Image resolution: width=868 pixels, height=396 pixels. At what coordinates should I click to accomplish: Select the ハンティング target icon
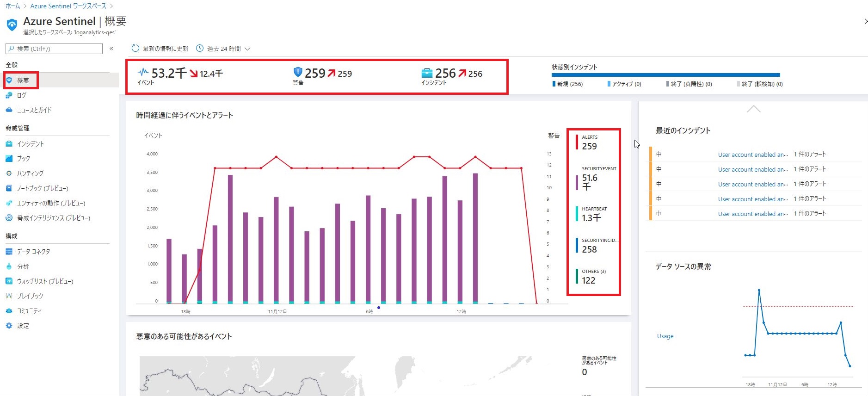[9, 173]
